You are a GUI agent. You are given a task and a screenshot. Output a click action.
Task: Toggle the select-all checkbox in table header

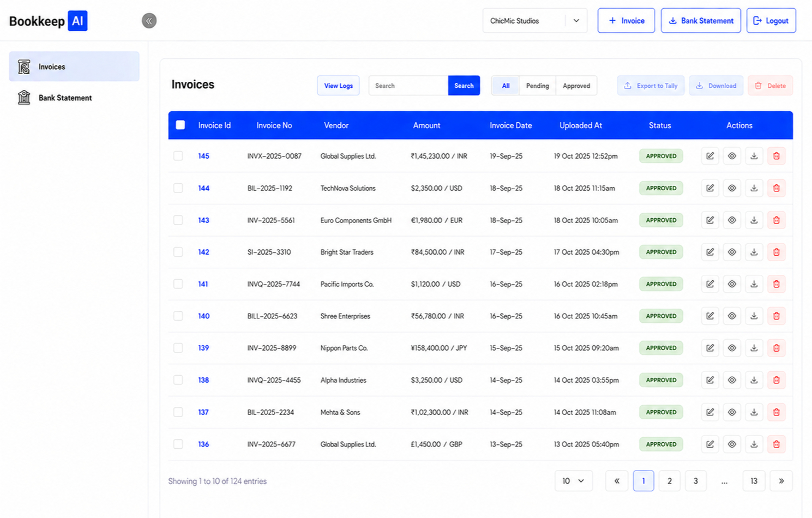[181, 125]
